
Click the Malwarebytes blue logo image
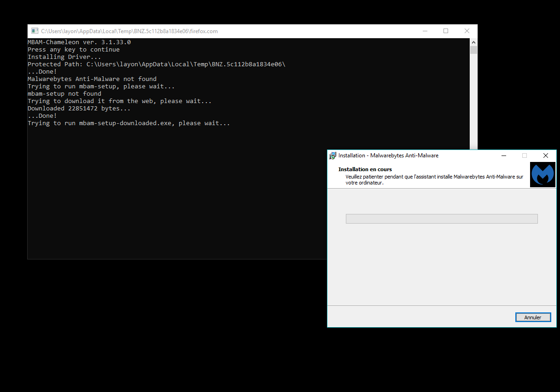pos(542,174)
